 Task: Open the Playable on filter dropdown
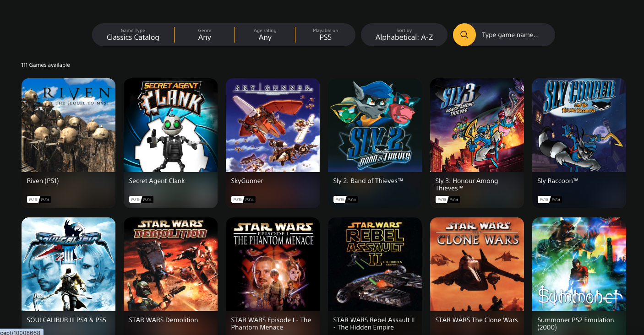point(326,35)
